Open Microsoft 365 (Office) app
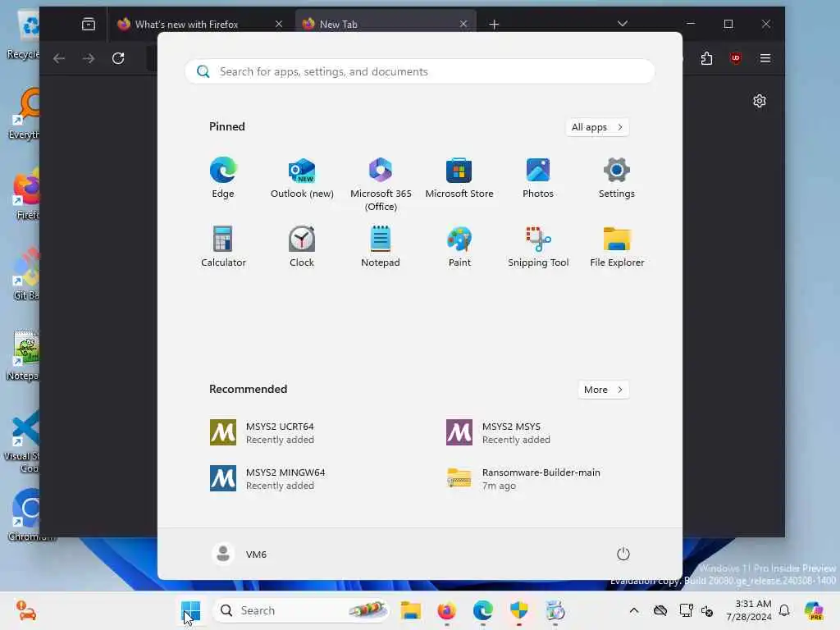 point(381,184)
